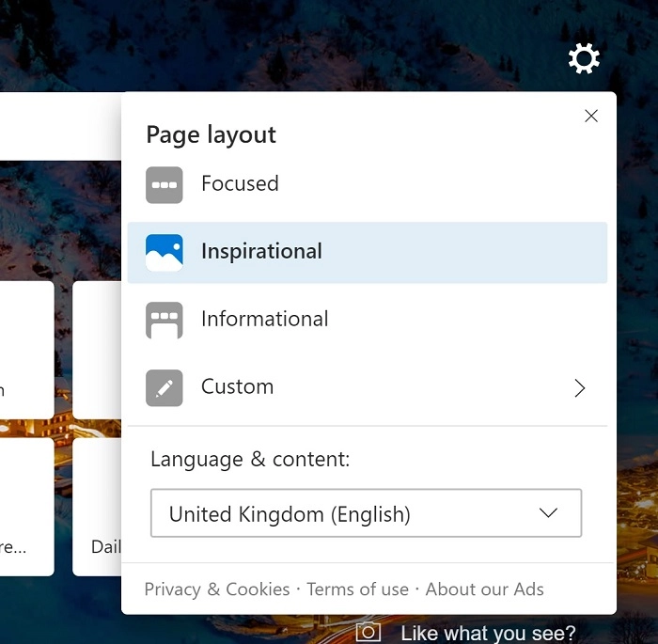Screen dimensions: 658x644
Task: Click the camera icon near the bottom
Action: [368, 632]
